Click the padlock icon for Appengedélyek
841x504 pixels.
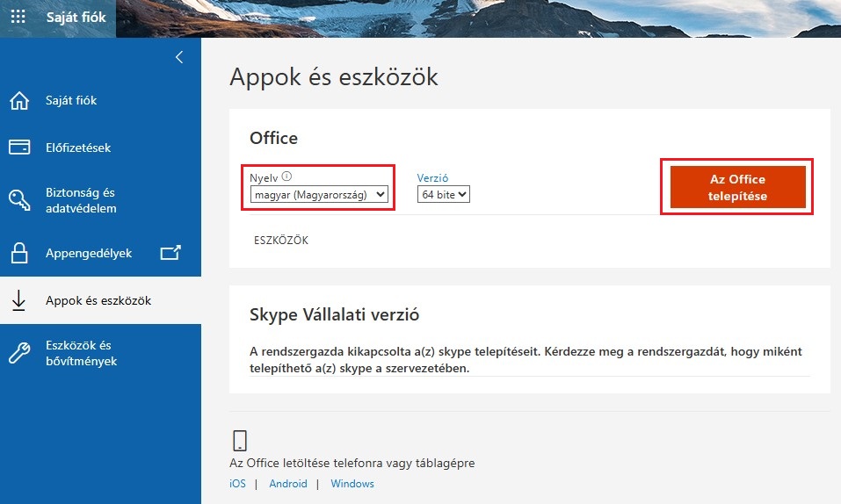tap(19, 254)
